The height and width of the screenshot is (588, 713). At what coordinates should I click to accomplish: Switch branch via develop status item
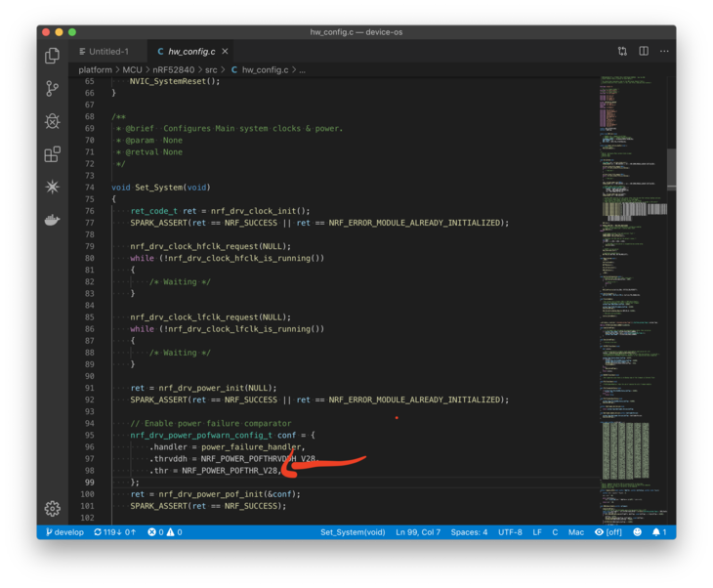tap(64, 532)
